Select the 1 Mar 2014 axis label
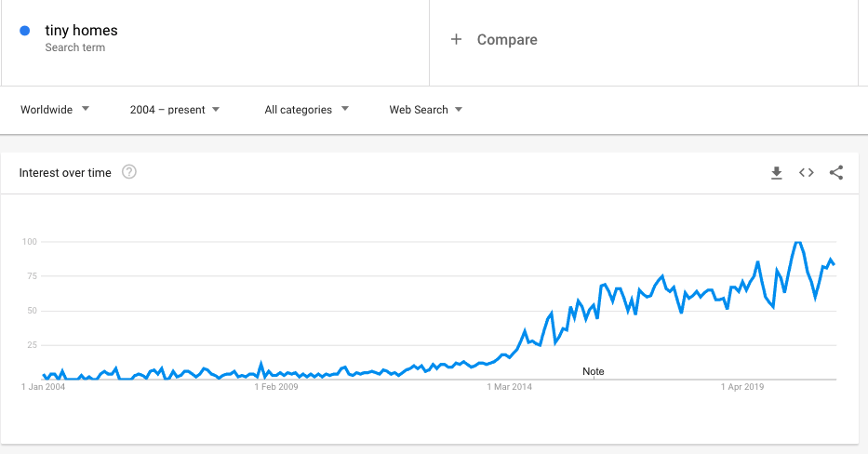Image resolution: width=868 pixels, height=454 pixels. (509, 387)
